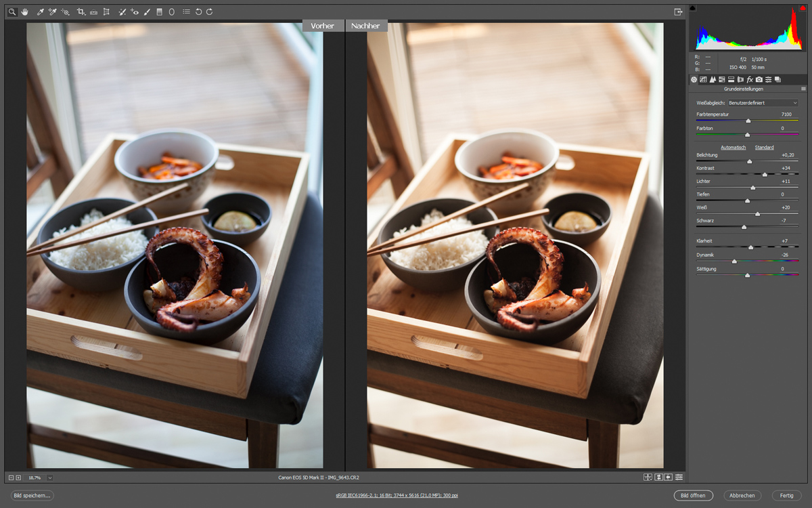Switch to the Tone Curve panel tab
The width and height of the screenshot is (812, 508).
click(x=703, y=80)
